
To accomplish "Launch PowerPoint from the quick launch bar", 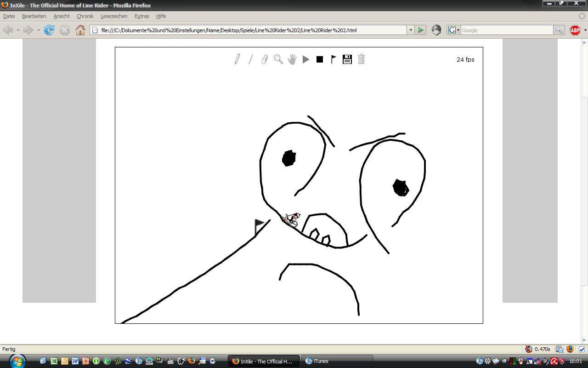I will point(85,361).
